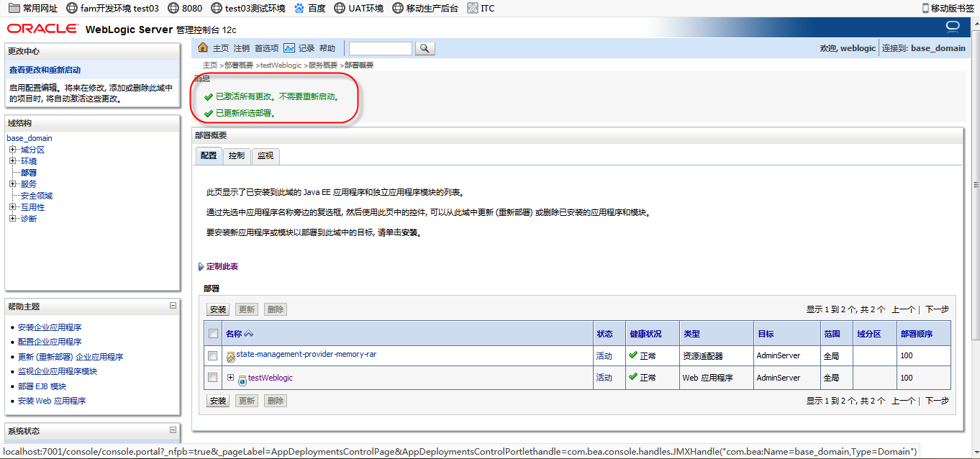Open help topic 监视企业应用程序模块
Image resolution: width=980 pixels, height=459 pixels.
coord(58,371)
